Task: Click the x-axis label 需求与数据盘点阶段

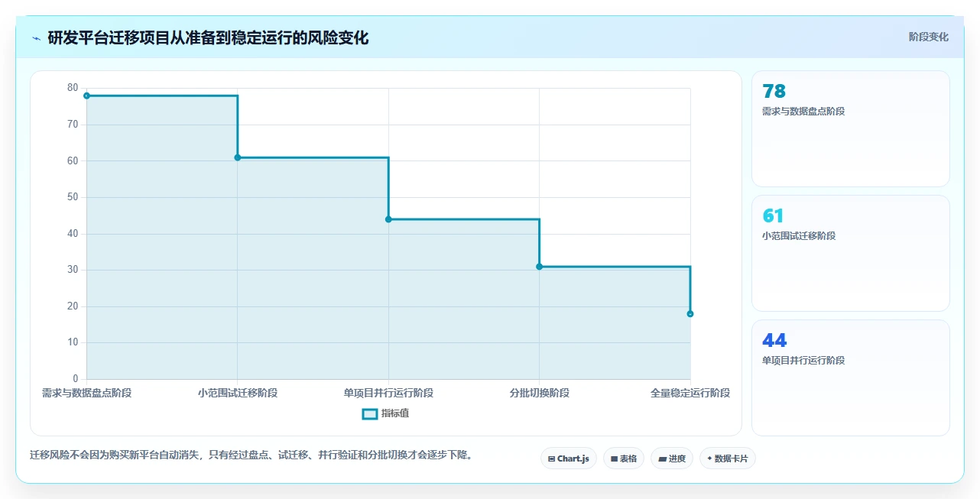Action: tap(86, 394)
